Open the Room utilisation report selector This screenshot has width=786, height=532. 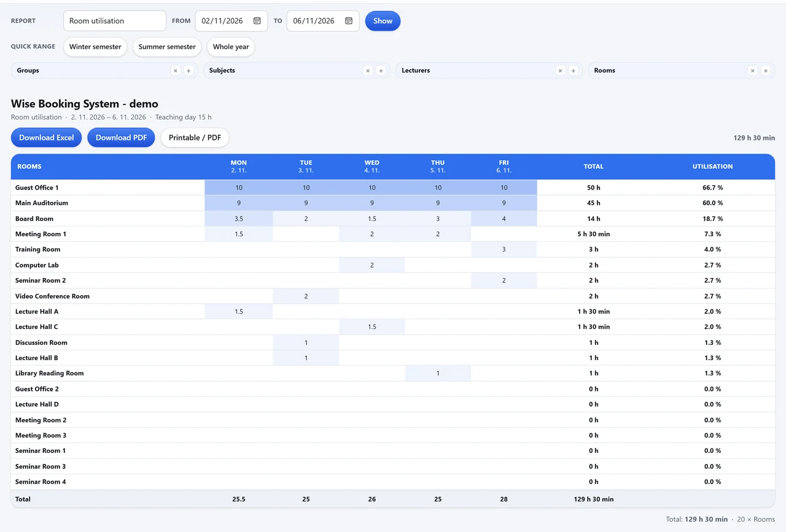[115, 21]
